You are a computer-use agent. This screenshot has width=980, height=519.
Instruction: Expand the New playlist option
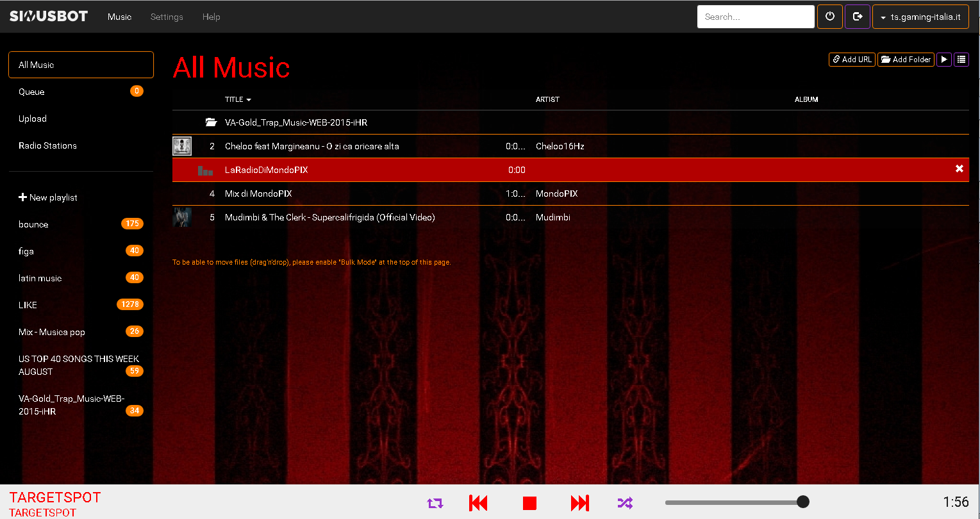point(48,197)
